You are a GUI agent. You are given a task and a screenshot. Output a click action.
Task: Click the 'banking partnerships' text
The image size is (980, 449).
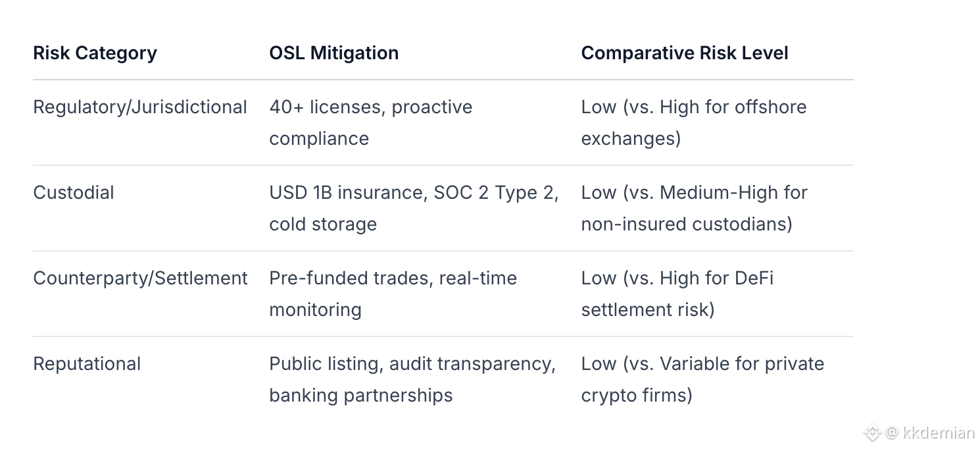point(360,395)
